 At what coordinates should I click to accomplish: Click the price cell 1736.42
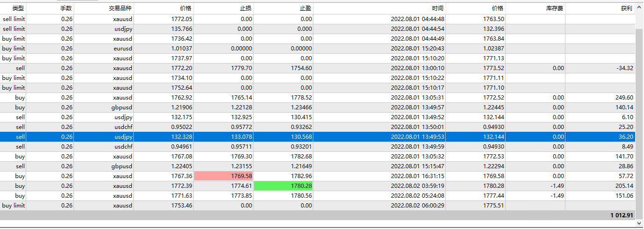click(x=182, y=39)
